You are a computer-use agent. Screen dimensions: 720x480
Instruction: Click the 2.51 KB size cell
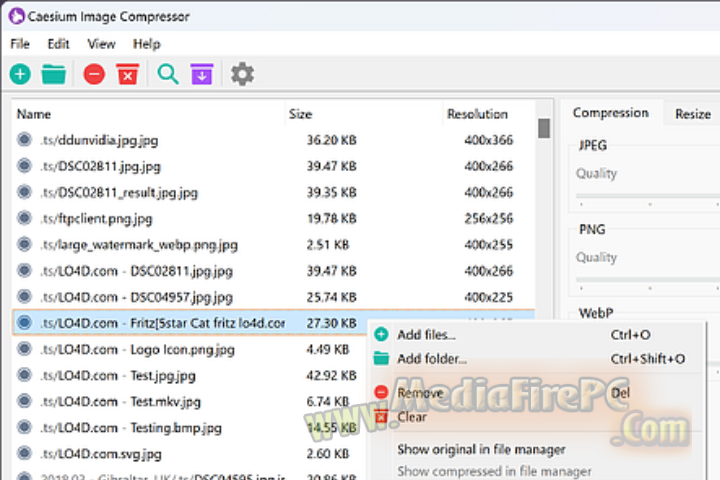328,244
